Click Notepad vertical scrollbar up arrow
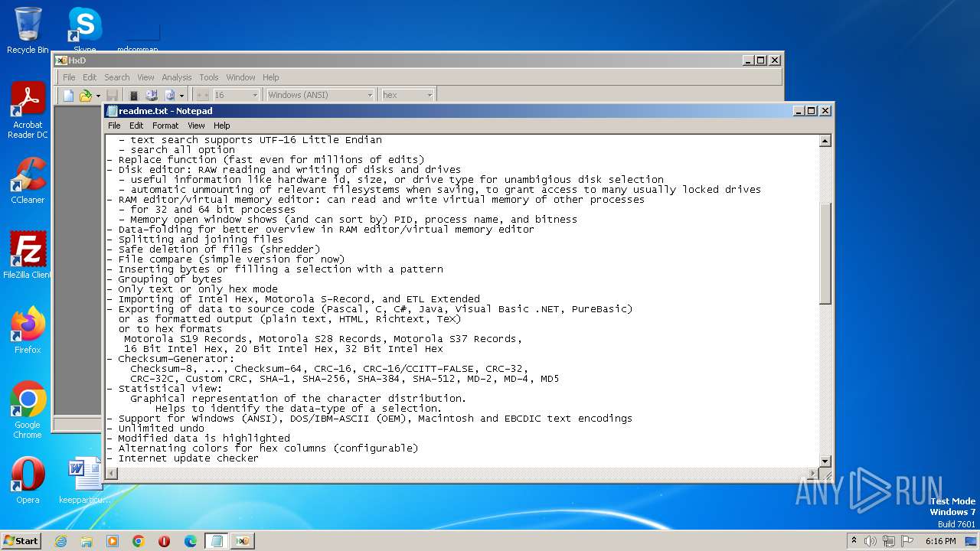 click(825, 141)
